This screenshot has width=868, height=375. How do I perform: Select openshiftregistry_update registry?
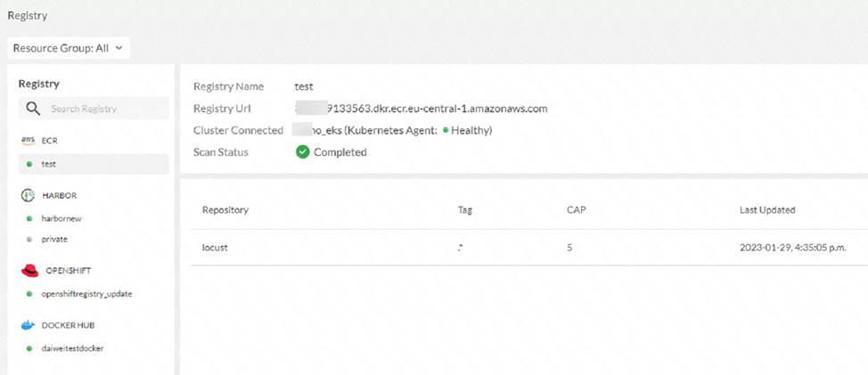[x=86, y=294]
